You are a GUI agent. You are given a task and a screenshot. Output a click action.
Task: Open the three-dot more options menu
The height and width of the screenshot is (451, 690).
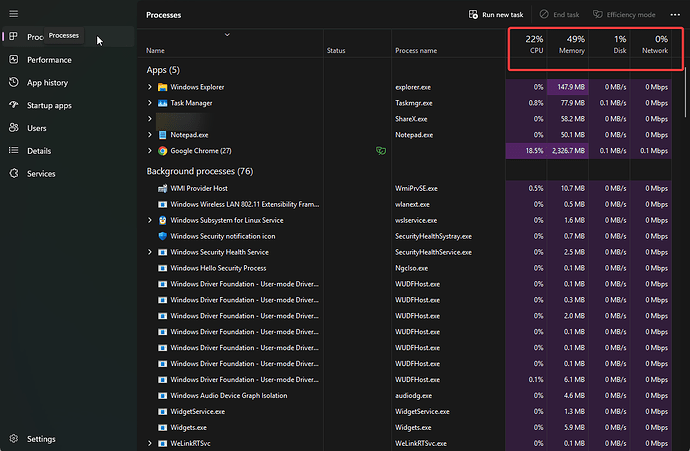point(675,15)
